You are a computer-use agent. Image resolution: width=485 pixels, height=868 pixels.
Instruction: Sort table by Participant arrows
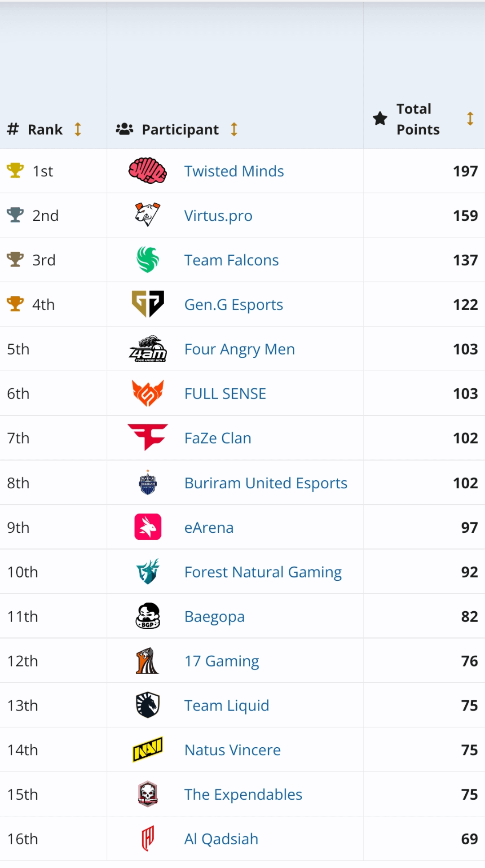[234, 129]
